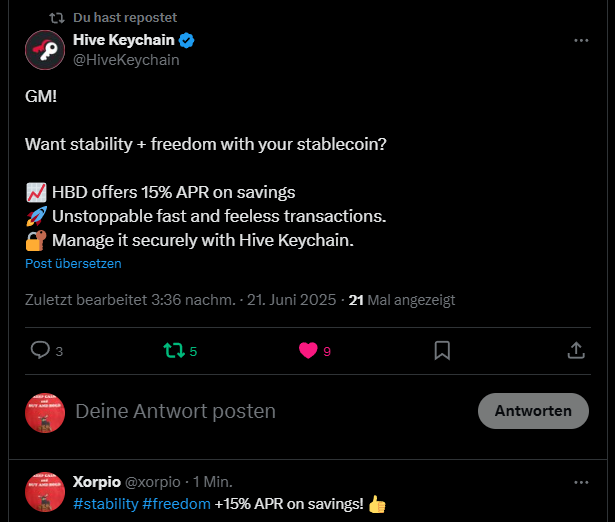Open the Zuletzt bearbeitet edit history
This screenshot has height=522, width=615.
[x=130, y=300]
